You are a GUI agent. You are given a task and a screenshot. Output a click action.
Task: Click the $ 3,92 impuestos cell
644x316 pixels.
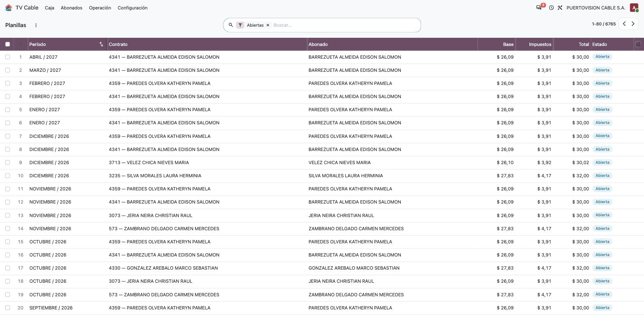coord(544,163)
